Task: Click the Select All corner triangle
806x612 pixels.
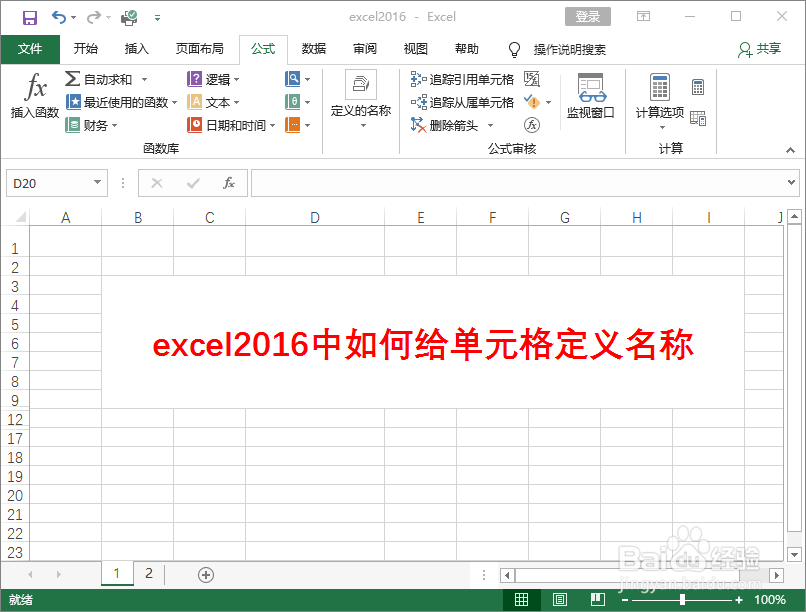Action: click(21, 217)
